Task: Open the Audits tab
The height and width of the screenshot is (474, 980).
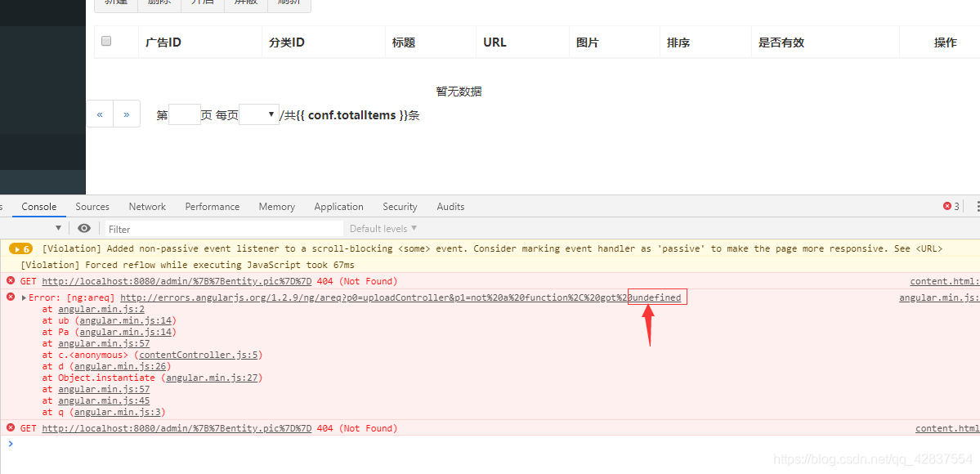Action: [450, 207]
